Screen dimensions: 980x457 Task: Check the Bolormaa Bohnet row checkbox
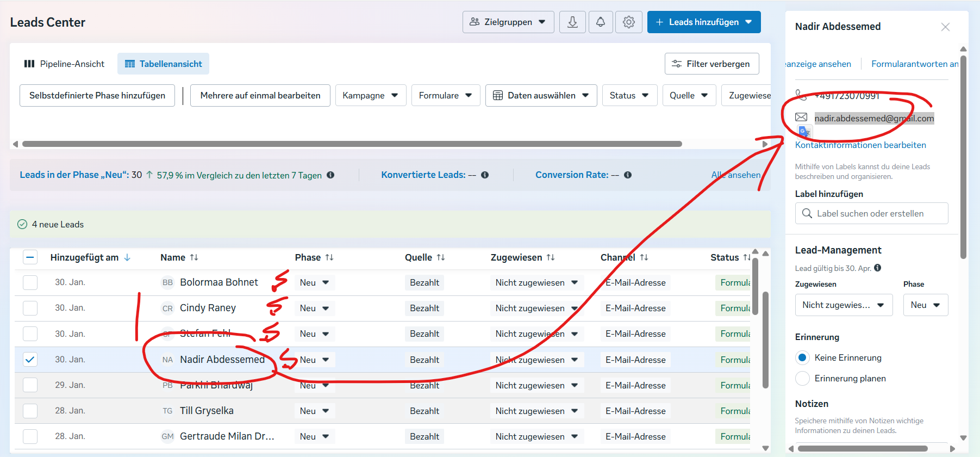pyautogui.click(x=30, y=282)
